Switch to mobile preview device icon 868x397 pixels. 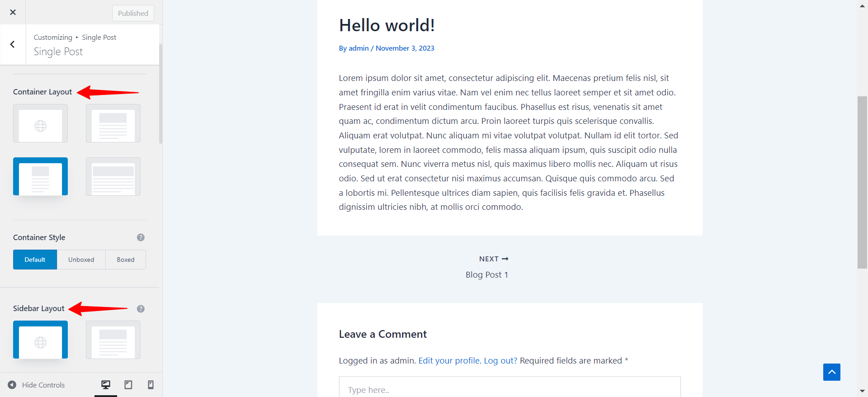[x=151, y=385]
